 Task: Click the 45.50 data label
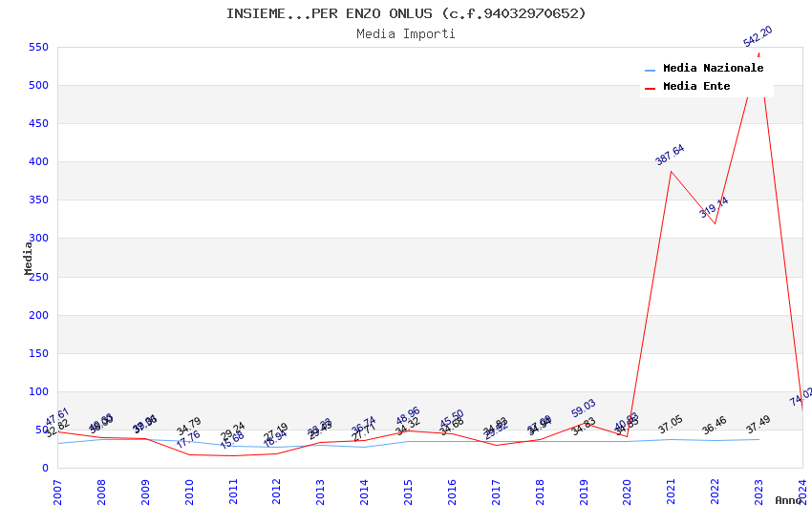pos(452,419)
